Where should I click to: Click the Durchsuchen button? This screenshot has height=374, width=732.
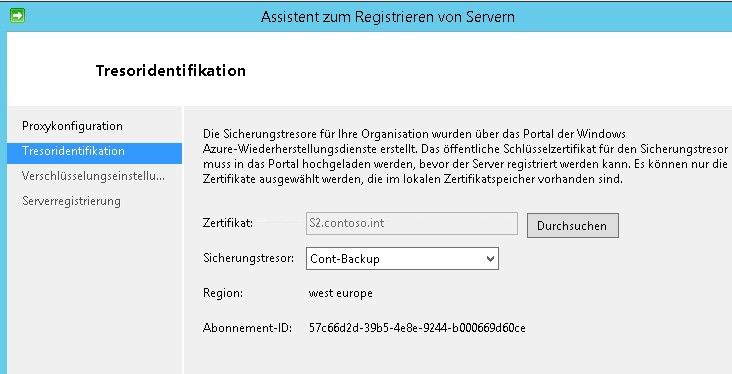pyautogui.click(x=573, y=226)
